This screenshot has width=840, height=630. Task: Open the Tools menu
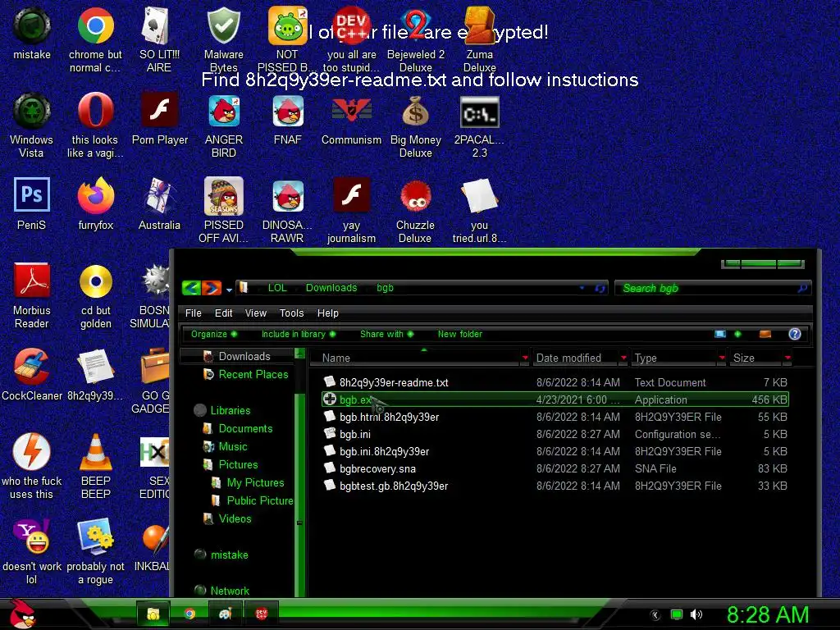291,313
